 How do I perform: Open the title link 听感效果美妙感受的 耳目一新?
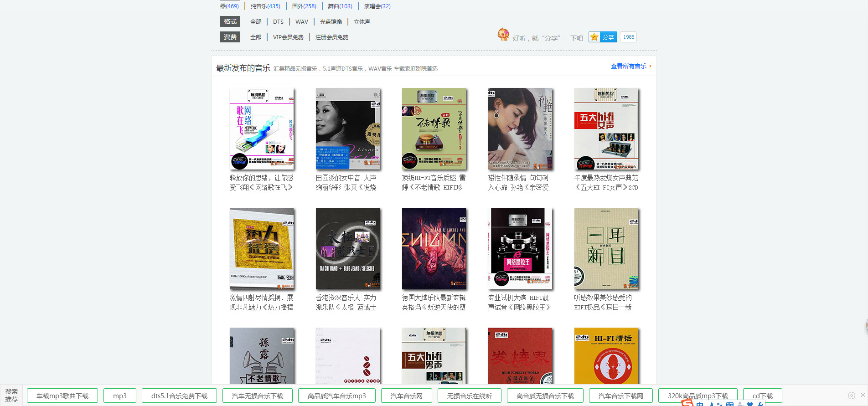click(x=603, y=303)
